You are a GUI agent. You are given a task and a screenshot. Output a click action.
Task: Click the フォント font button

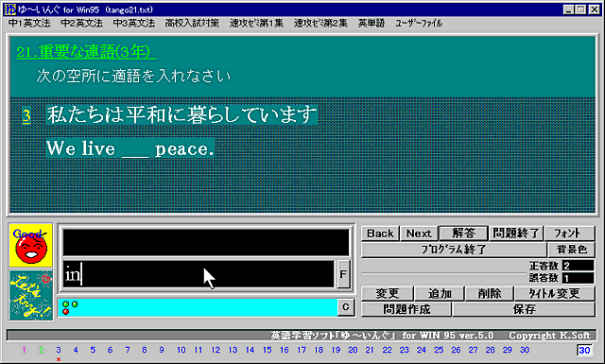(569, 234)
